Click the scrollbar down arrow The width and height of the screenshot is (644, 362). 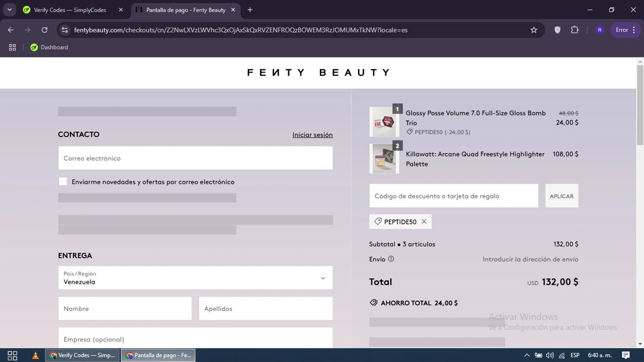640,344
